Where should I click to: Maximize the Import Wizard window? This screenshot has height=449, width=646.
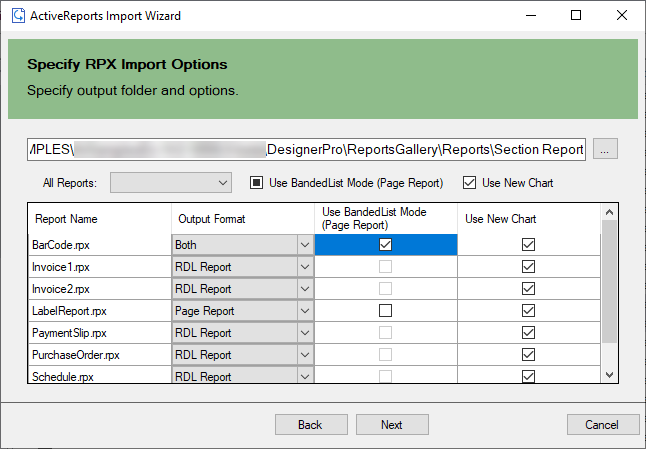click(x=576, y=15)
